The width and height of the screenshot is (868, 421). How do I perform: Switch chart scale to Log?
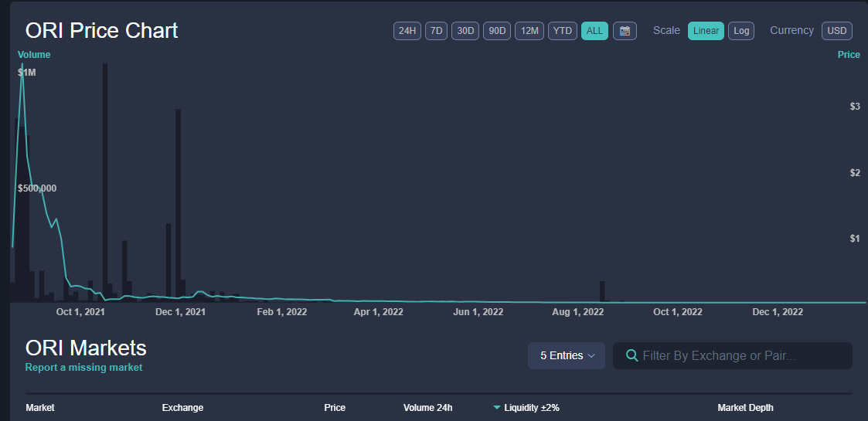pos(741,31)
